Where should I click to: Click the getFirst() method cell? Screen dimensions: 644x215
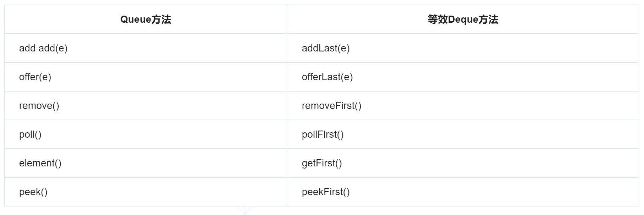(463, 163)
